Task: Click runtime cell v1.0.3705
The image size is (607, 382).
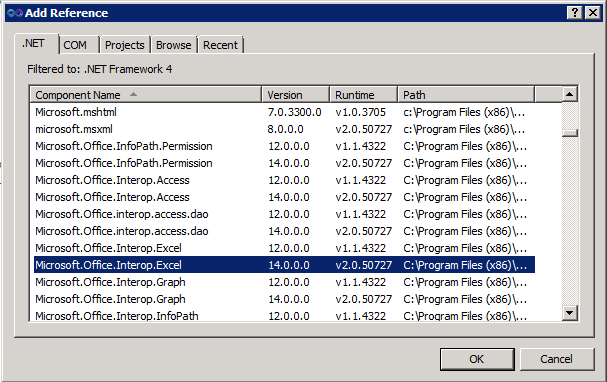Action: coord(360,112)
